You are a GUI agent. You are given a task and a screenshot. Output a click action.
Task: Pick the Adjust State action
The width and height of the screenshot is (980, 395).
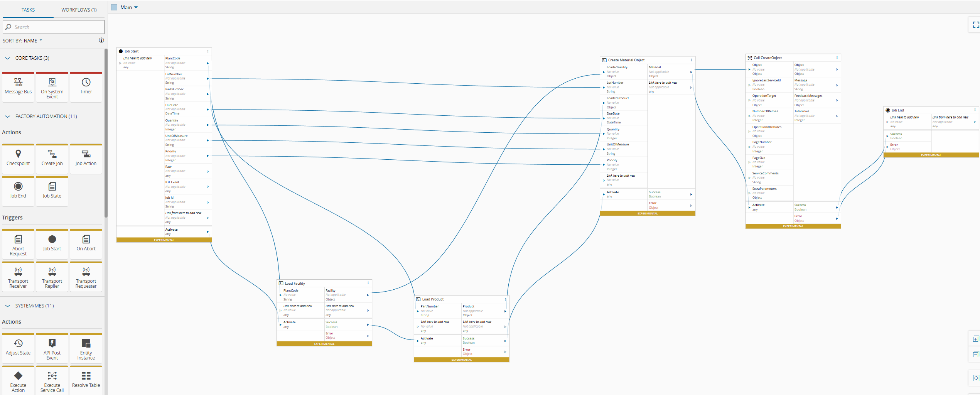click(x=18, y=348)
